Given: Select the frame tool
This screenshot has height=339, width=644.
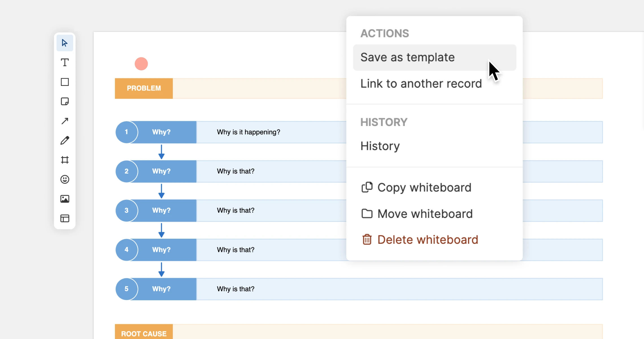Looking at the screenshot, I should pyautogui.click(x=65, y=160).
